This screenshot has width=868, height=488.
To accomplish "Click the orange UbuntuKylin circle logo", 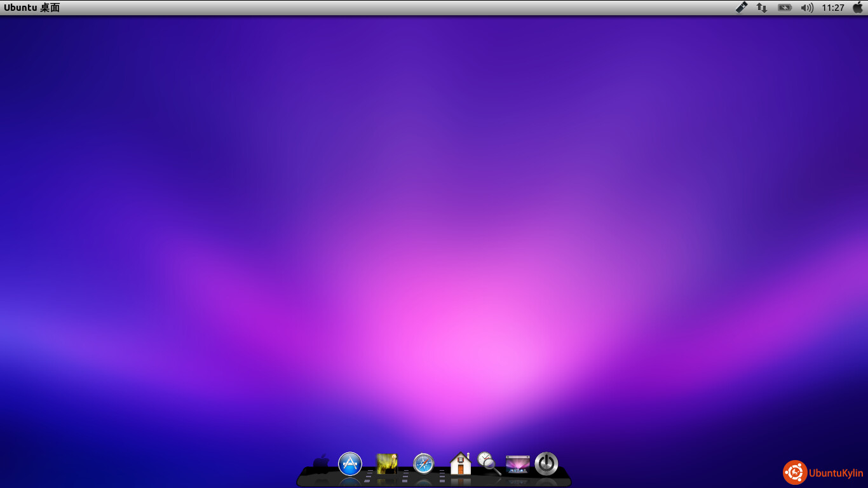I will [x=795, y=472].
